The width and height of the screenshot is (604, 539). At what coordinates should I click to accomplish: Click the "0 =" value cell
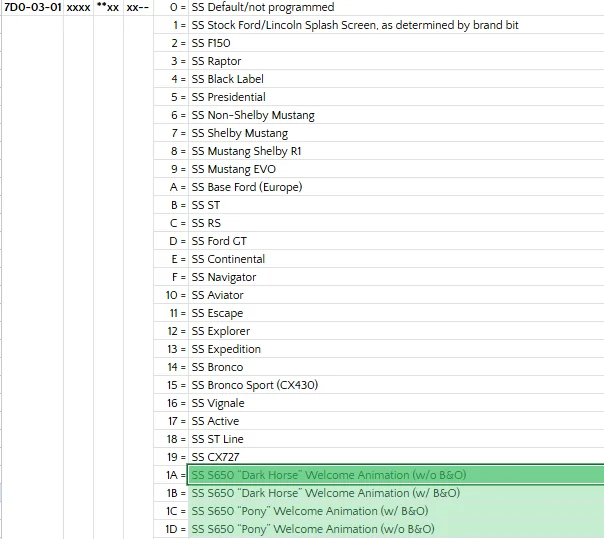click(x=171, y=7)
